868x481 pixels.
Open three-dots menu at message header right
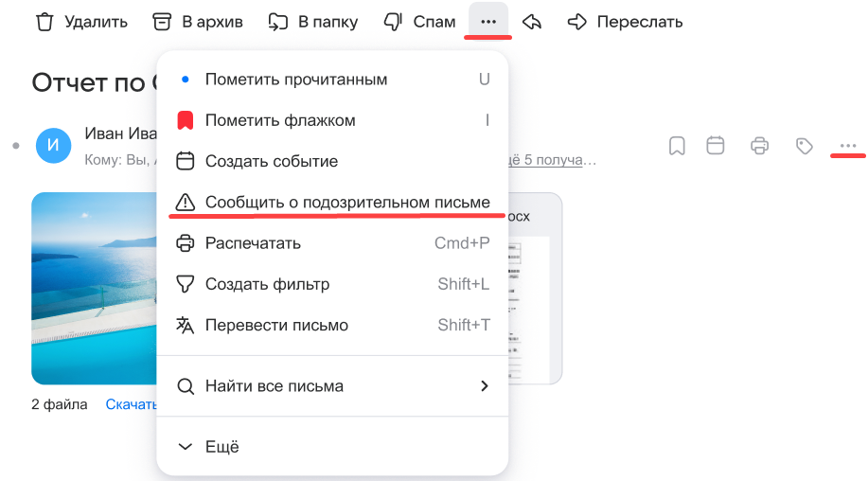848,146
